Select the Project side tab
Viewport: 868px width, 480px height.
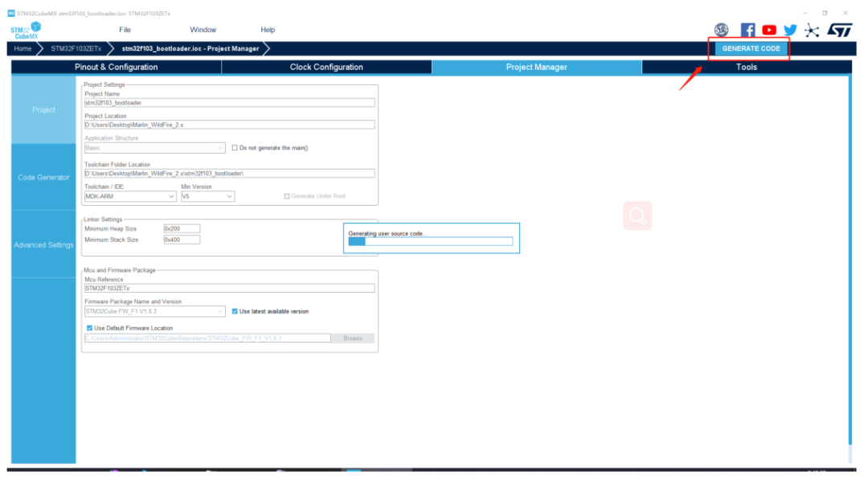(x=43, y=110)
